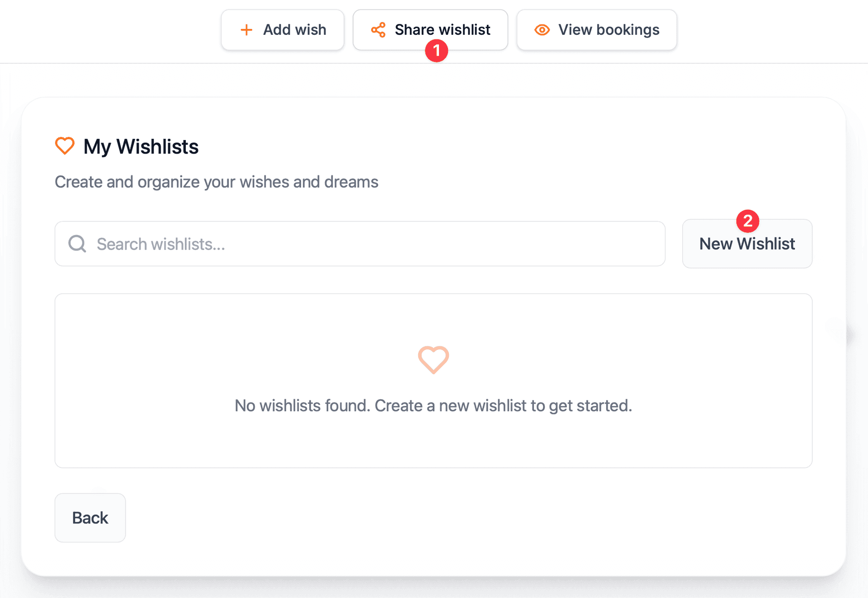The height and width of the screenshot is (598, 868).
Task: Click the My Wishlists heading
Action: 141,146
